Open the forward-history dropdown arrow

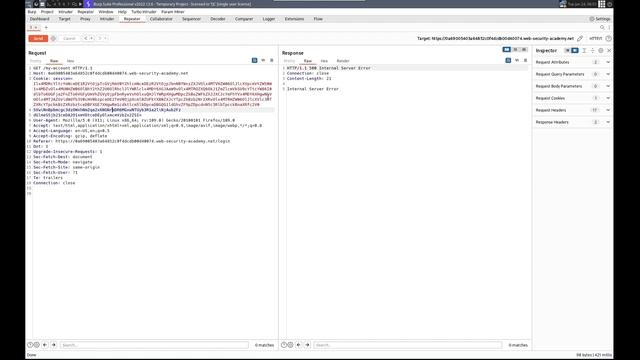tap(105, 38)
